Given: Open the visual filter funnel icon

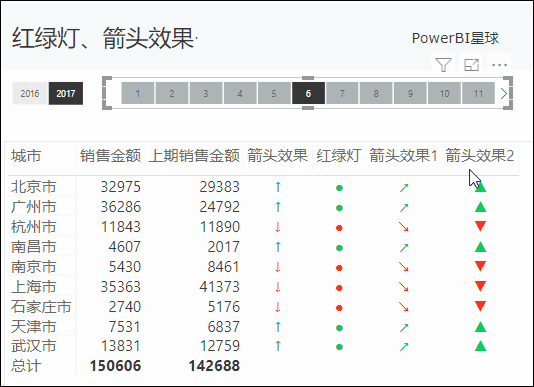Looking at the screenshot, I should [x=443, y=64].
